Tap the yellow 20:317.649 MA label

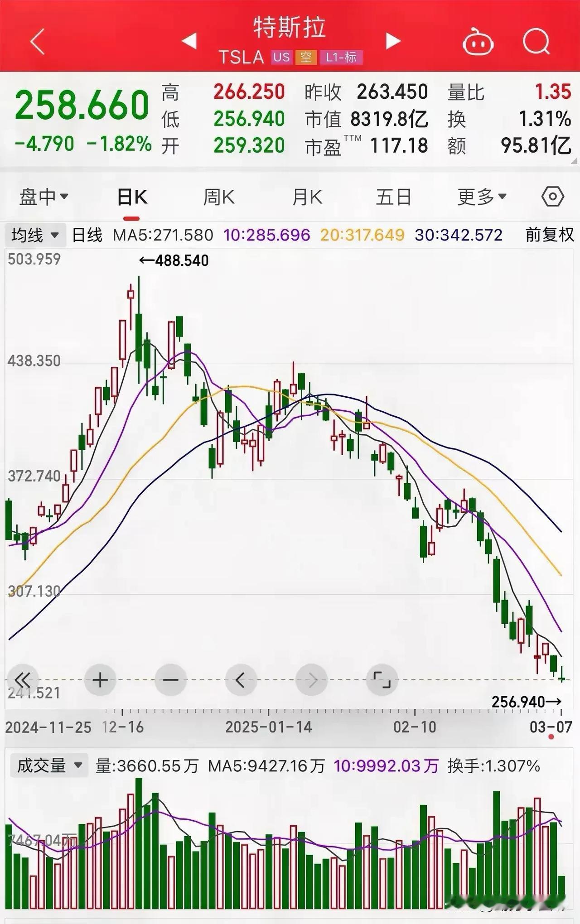(362, 235)
